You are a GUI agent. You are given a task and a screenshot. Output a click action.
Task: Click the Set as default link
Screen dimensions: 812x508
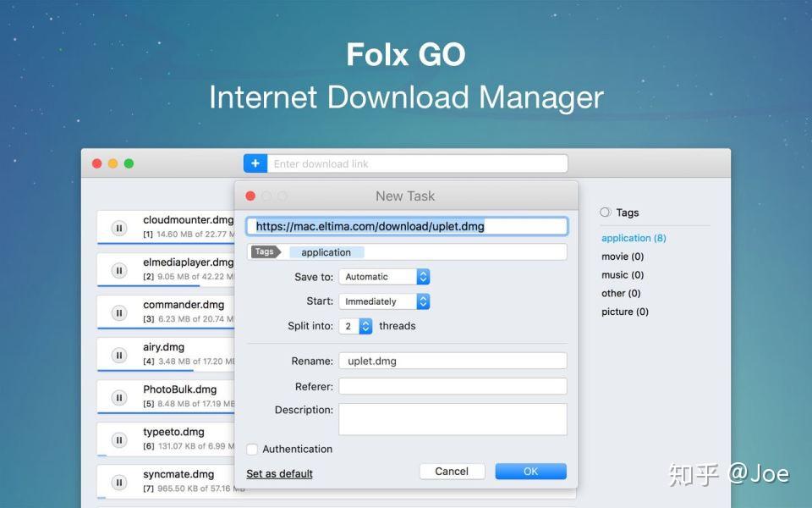(279, 474)
